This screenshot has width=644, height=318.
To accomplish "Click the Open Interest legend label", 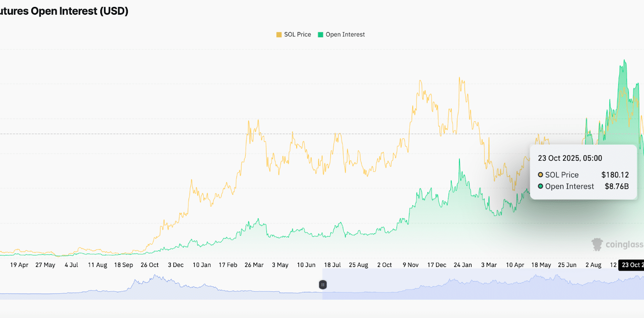I will point(345,34).
